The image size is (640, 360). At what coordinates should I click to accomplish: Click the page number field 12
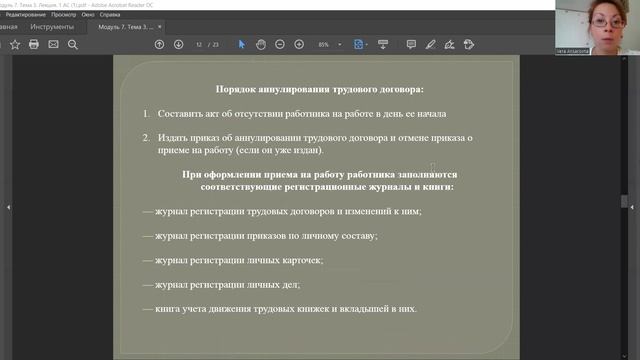[x=199, y=44]
